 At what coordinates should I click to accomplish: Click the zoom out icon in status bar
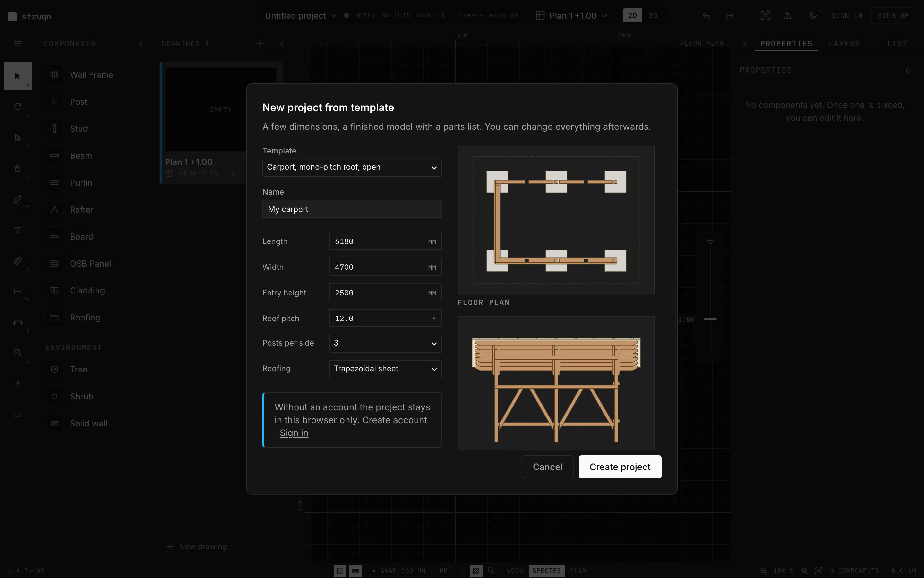point(763,571)
